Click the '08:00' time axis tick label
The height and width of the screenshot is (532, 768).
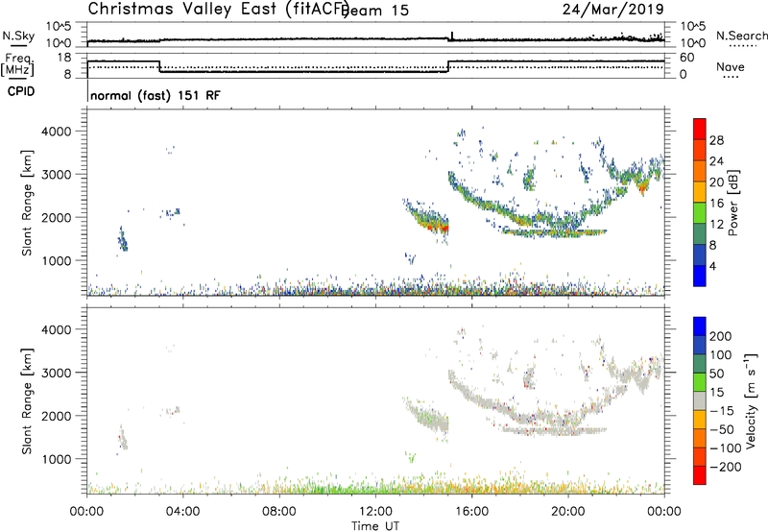point(279,512)
